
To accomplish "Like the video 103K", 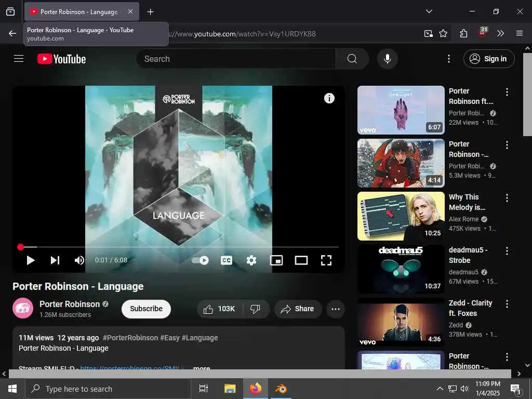I will coord(220,309).
